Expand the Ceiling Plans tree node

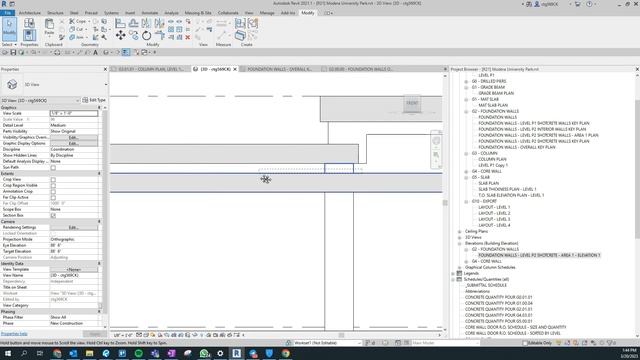(x=460, y=231)
